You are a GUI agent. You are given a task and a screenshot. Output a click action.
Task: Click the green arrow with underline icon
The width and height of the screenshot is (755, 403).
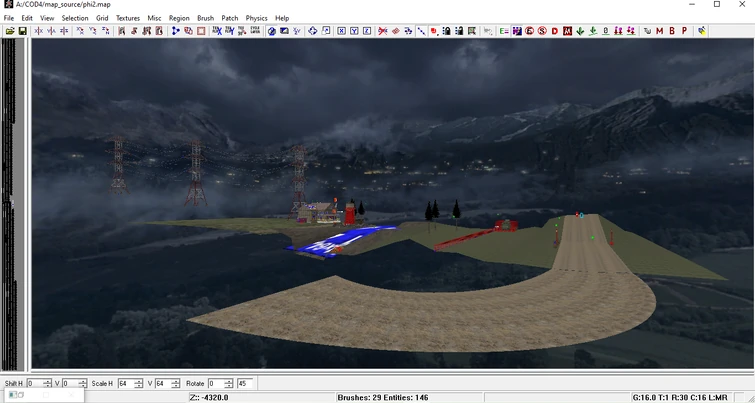pos(593,31)
